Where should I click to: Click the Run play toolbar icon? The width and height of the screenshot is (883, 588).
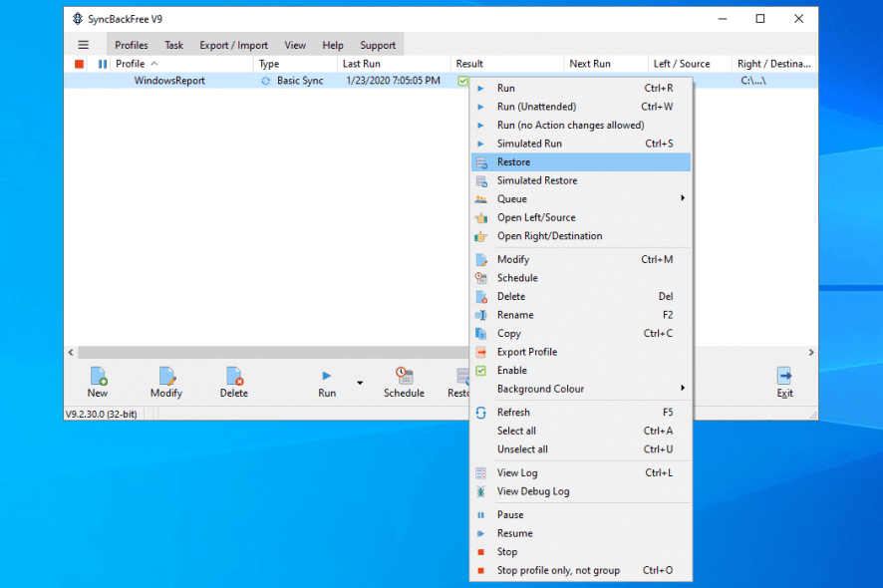pos(327,376)
